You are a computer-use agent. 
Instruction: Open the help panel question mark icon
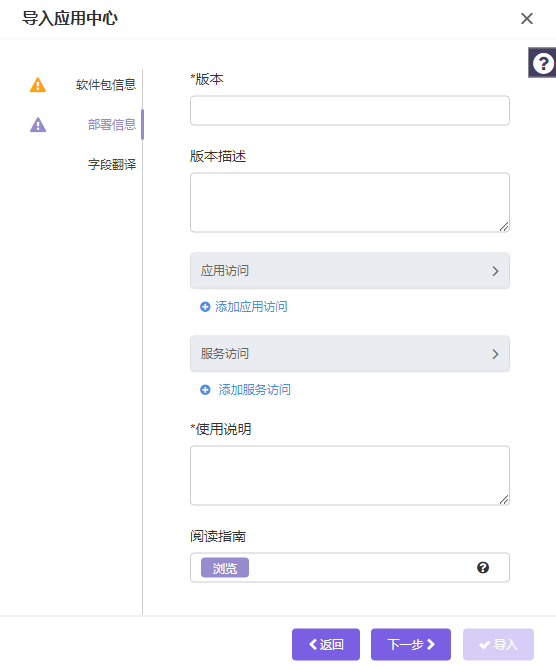[x=543, y=63]
